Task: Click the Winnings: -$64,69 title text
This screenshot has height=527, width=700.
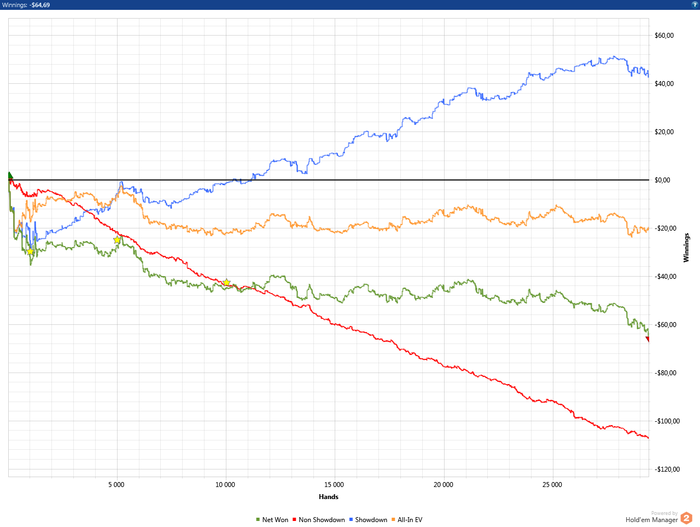Action: pyautogui.click(x=26, y=5)
